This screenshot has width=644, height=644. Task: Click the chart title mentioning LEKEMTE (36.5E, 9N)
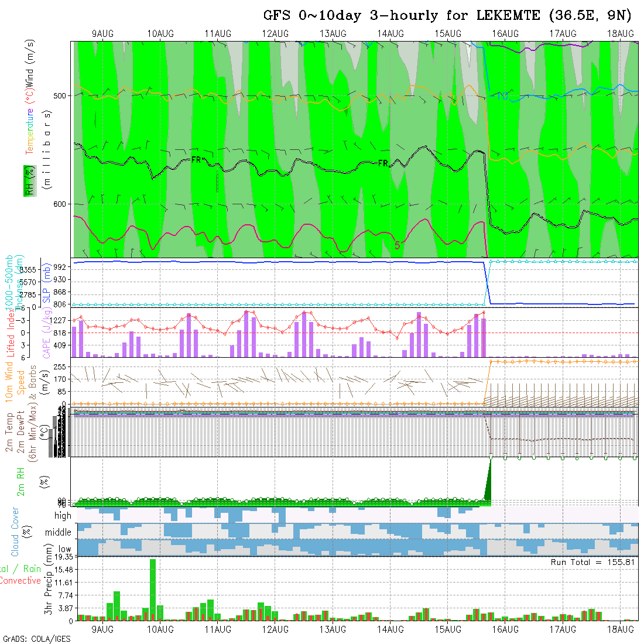[x=447, y=16]
